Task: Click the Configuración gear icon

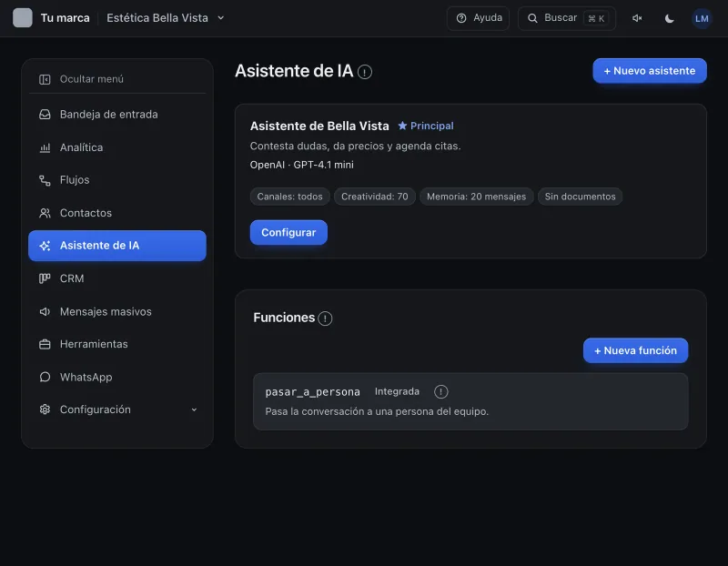Action: click(x=45, y=409)
